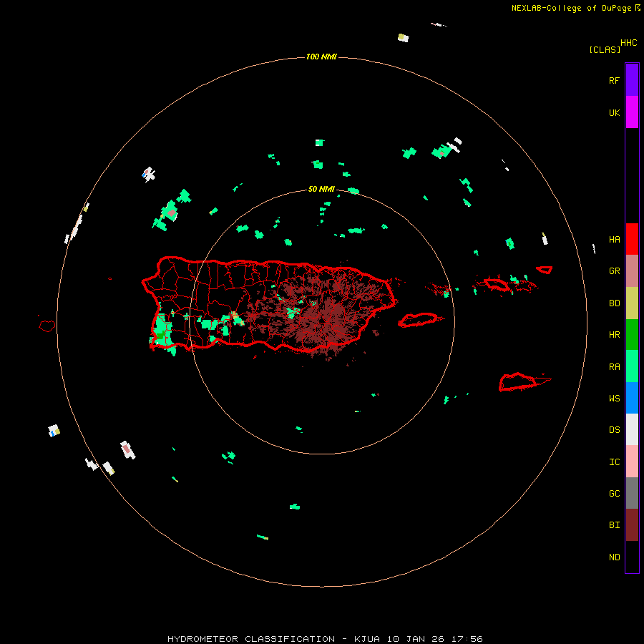This screenshot has width=644, height=644.
Task: Click the HA legend label
Action: point(614,240)
